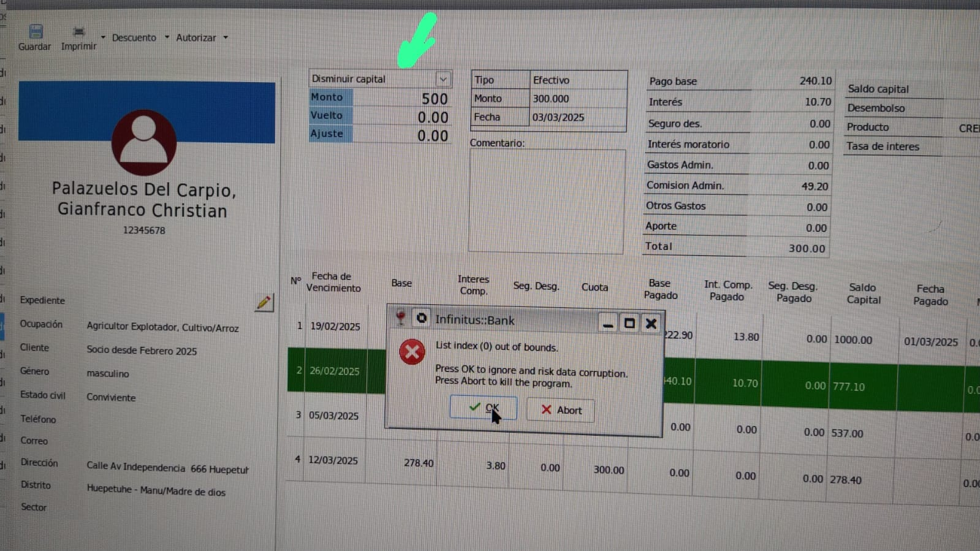980x551 pixels.
Task: Click the round icon left of Infinitus::Bank title
Action: (422, 318)
